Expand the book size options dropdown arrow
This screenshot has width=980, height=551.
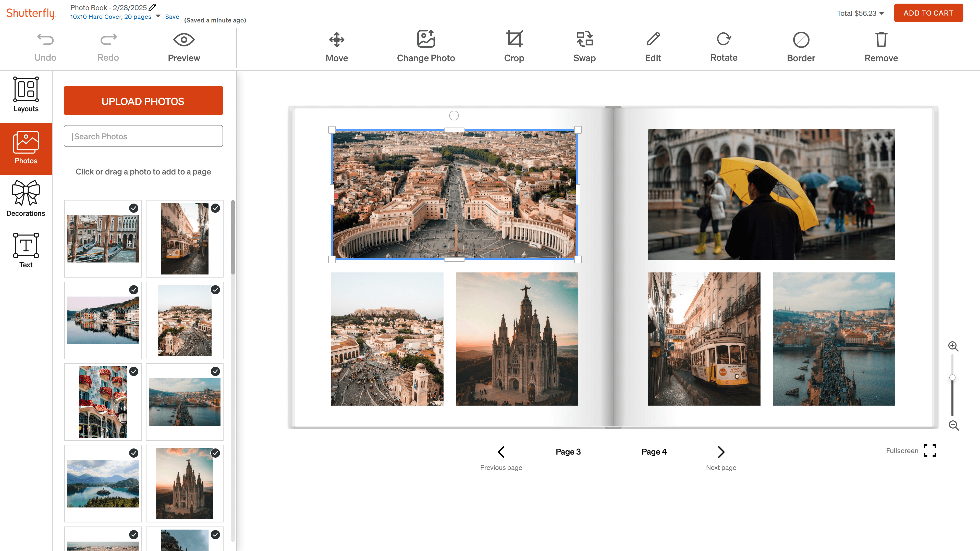pos(158,16)
